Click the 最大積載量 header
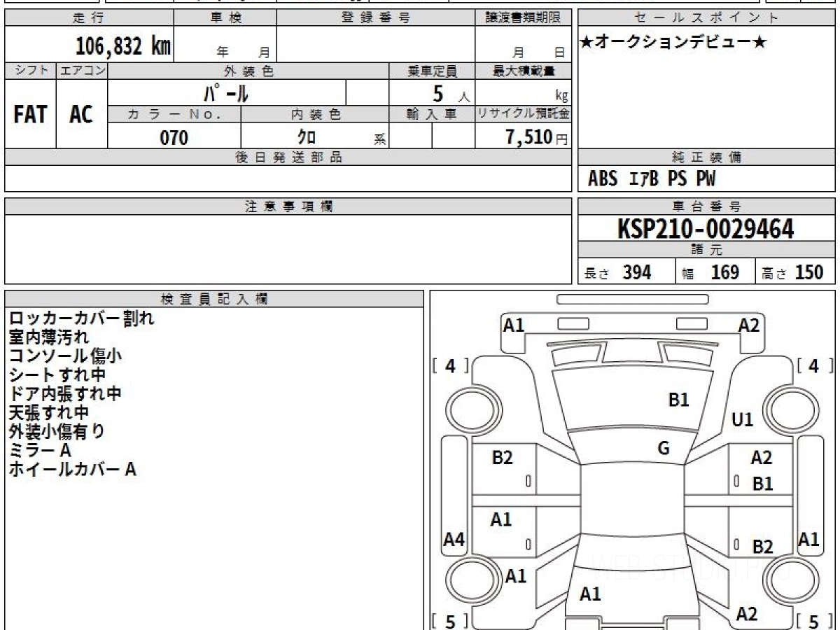Image resolution: width=840 pixels, height=630 pixels. tap(524, 71)
